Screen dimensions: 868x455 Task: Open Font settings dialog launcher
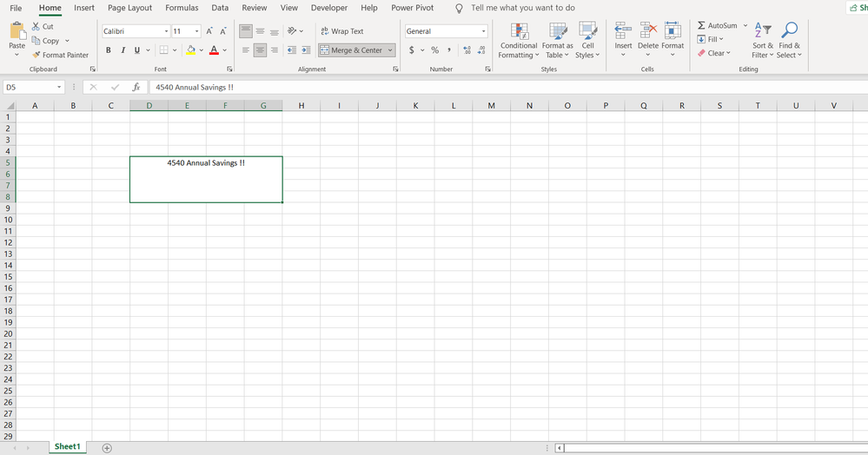pyautogui.click(x=229, y=69)
